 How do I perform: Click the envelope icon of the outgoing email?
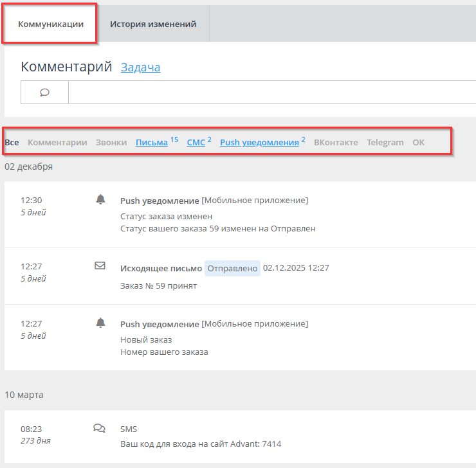[100, 265]
